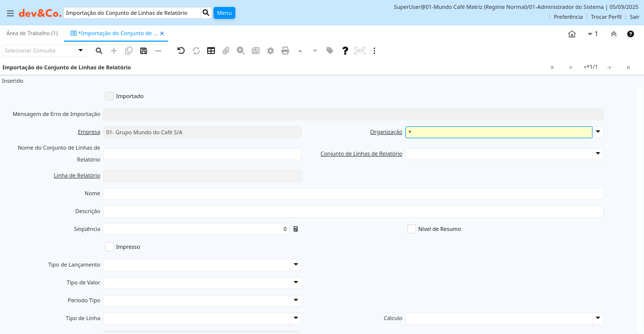The height and width of the screenshot is (334, 644).
Task: Click the Save record toolbar icon
Action: coord(144,51)
